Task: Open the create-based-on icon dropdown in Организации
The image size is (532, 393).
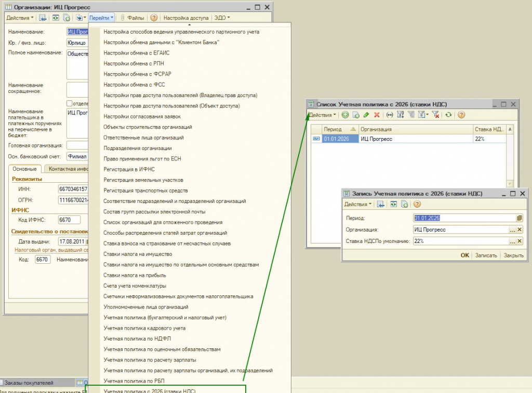Action: (81, 18)
